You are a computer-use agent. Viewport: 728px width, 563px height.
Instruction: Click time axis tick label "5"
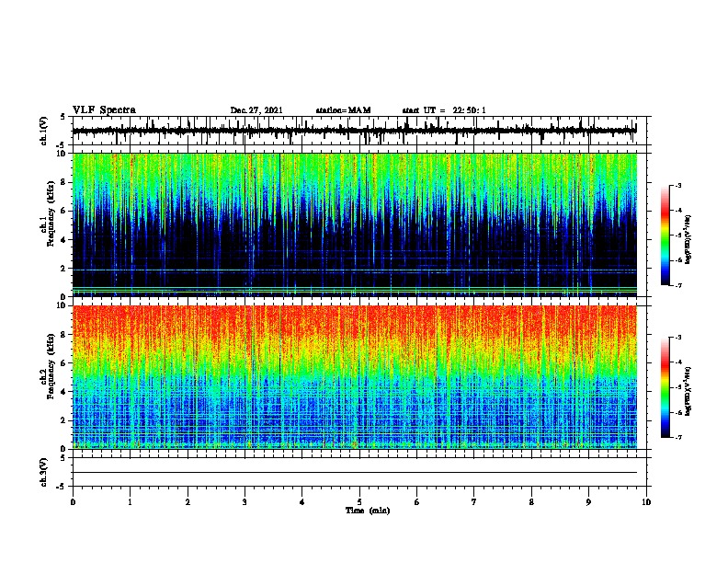pyautogui.click(x=359, y=502)
